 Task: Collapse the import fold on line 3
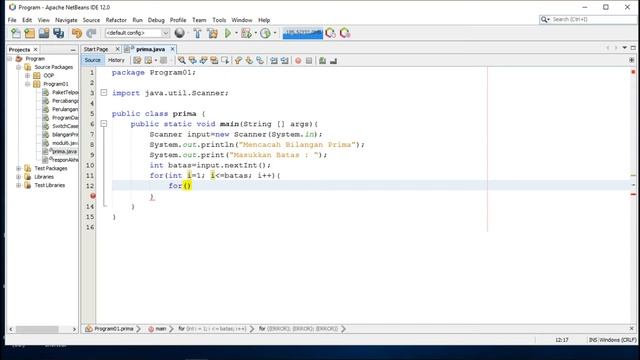click(104, 93)
